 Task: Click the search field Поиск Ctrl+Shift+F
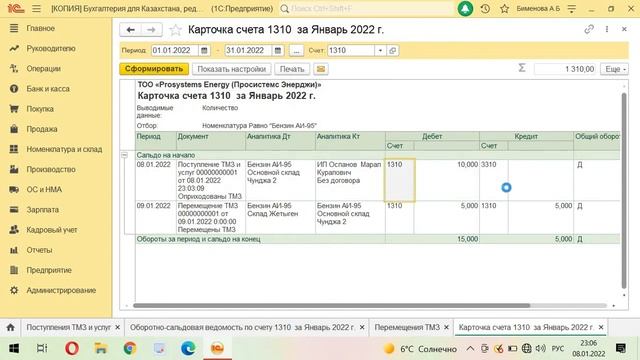[x=367, y=9]
